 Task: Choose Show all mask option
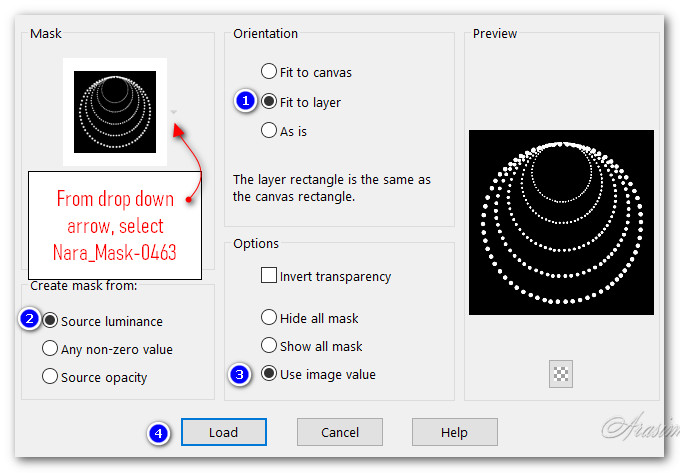pyautogui.click(x=269, y=346)
